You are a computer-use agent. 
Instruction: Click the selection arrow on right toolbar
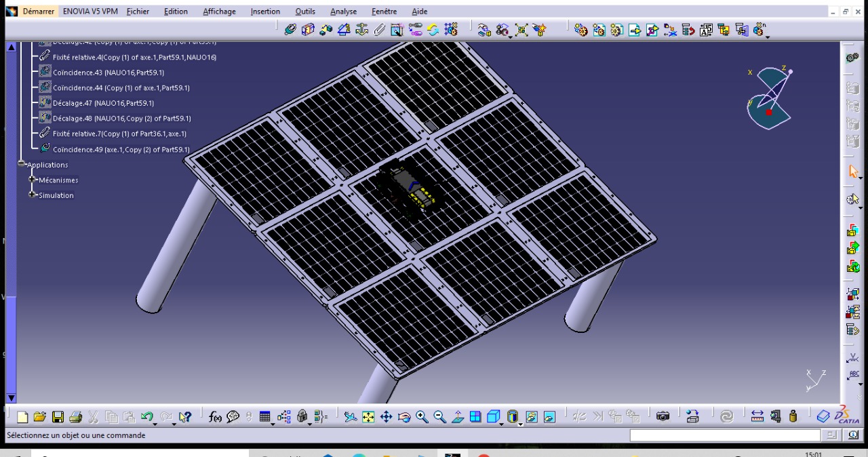click(x=853, y=172)
